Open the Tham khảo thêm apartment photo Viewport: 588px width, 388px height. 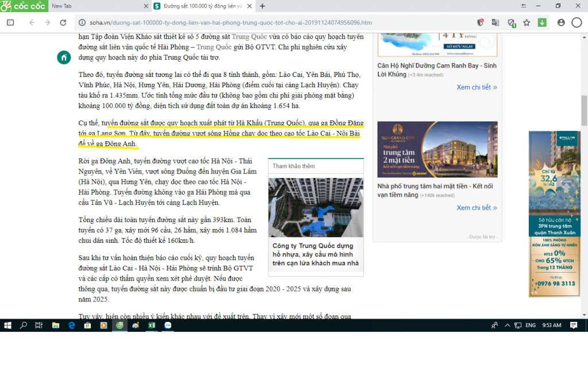(316, 207)
